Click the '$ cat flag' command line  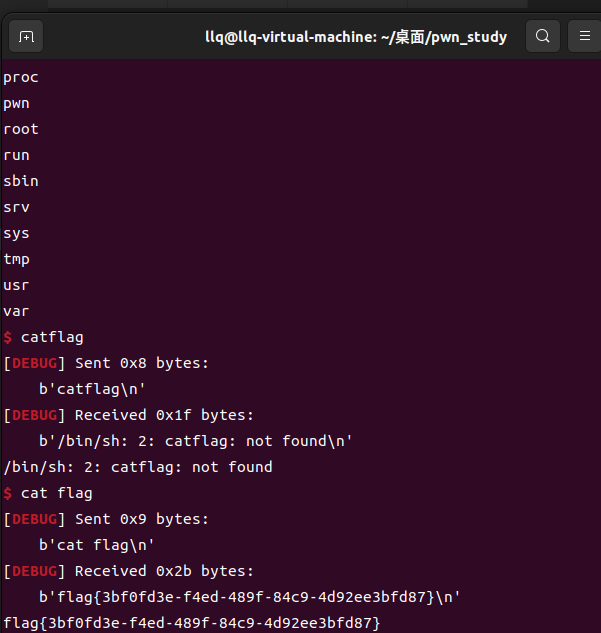[x=48, y=493]
